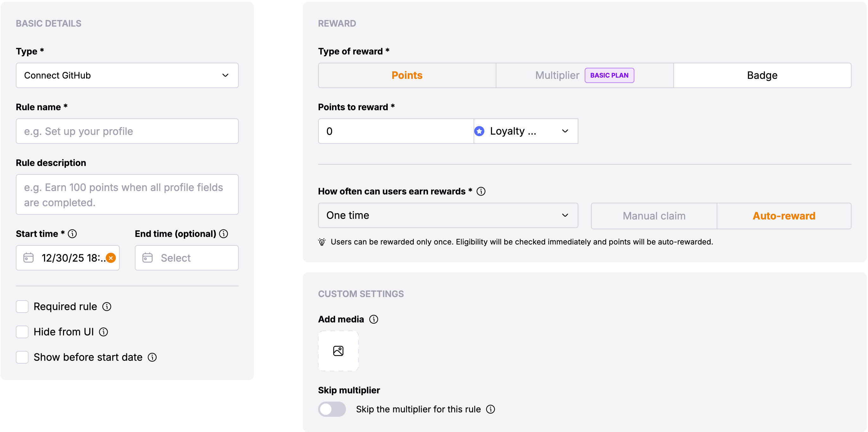Click info icon by Skip the multiplier text
The image size is (868, 432).
(x=490, y=409)
